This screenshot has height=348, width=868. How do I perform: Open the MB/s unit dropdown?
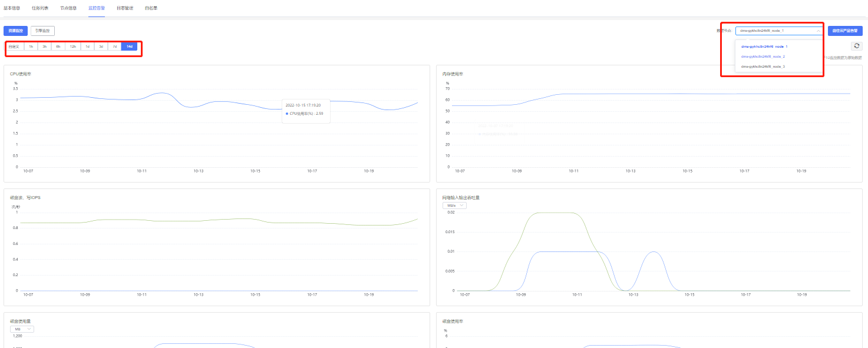point(454,206)
